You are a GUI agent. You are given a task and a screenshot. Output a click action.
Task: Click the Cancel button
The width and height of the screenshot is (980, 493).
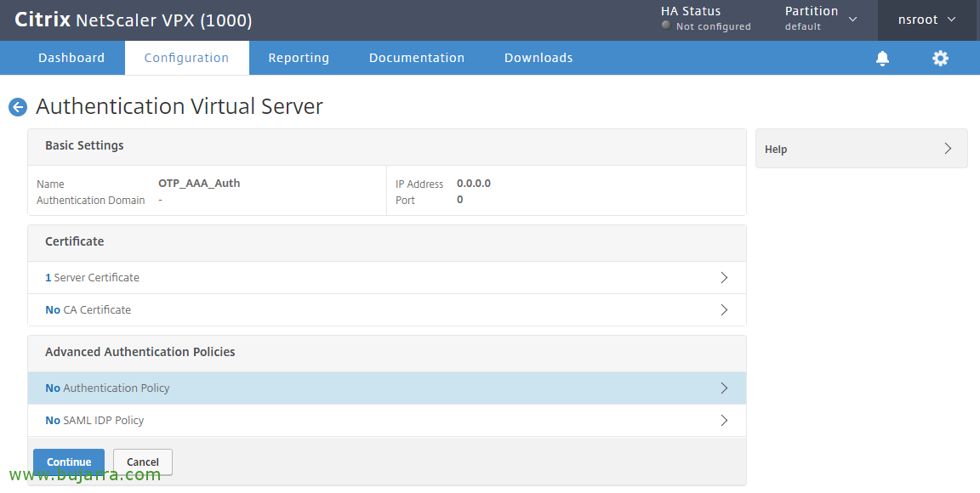point(143,462)
